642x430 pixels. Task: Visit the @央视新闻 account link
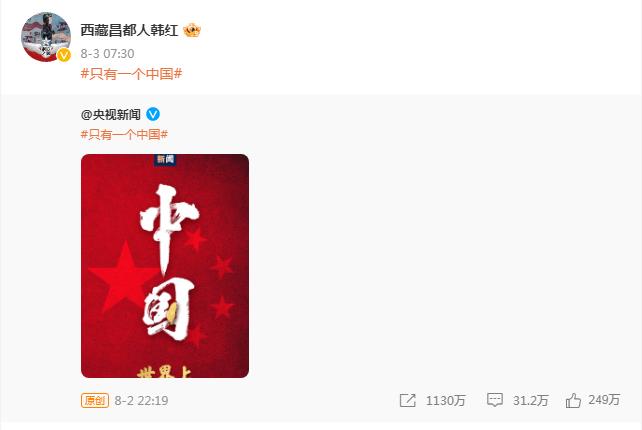(x=111, y=115)
